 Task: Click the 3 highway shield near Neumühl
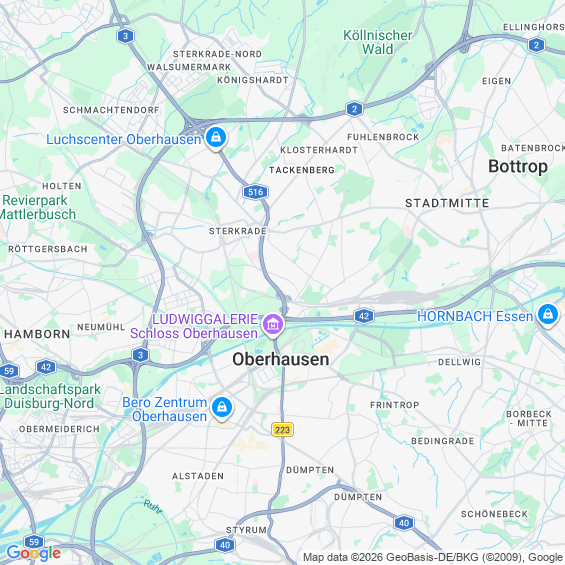pyautogui.click(x=141, y=355)
